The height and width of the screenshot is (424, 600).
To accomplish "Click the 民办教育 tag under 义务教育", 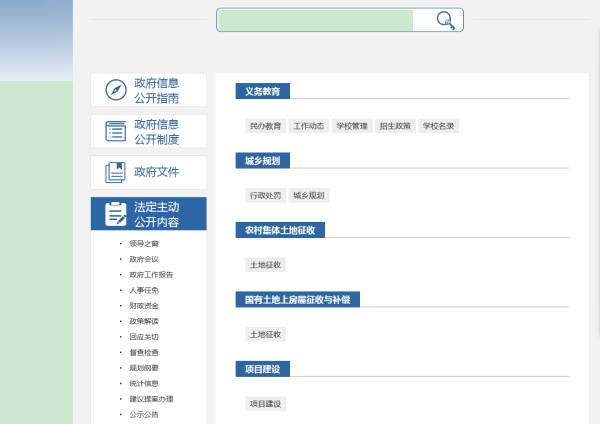I will click(x=265, y=126).
